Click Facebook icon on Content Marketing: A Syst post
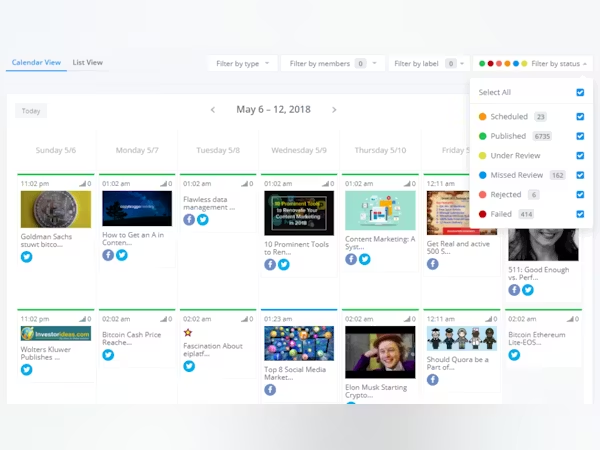Image resolution: width=600 pixels, height=450 pixels. [351, 259]
